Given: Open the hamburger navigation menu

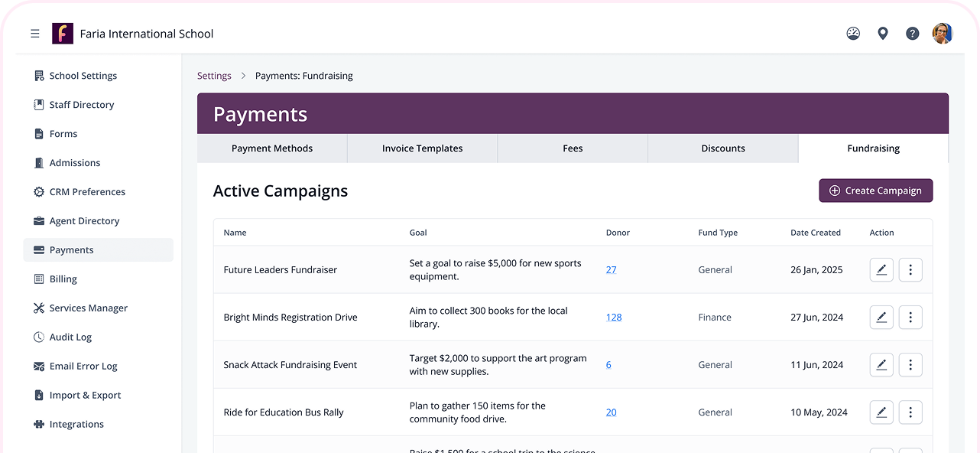Looking at the screenshot, I should tap(35, 34).
